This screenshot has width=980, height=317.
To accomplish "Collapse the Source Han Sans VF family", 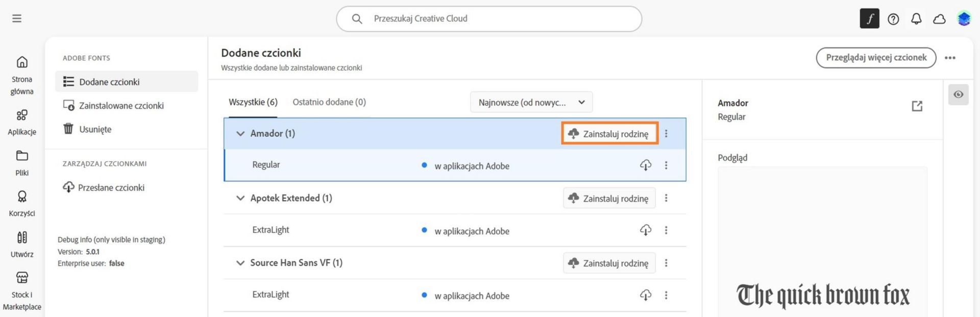I will click(x=240, y=263).
